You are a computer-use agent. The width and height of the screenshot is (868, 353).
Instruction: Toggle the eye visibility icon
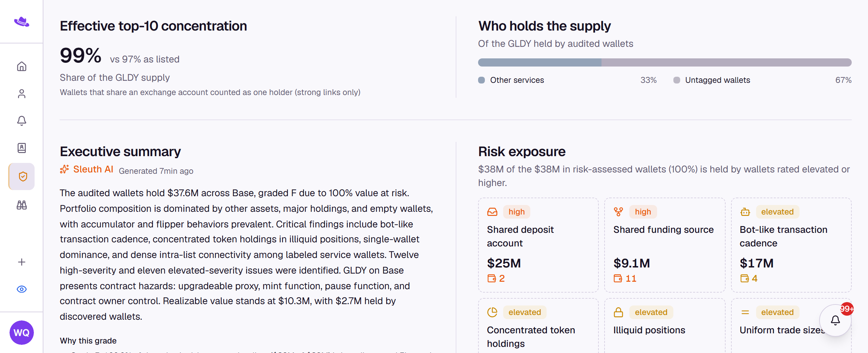coord(22,289)
